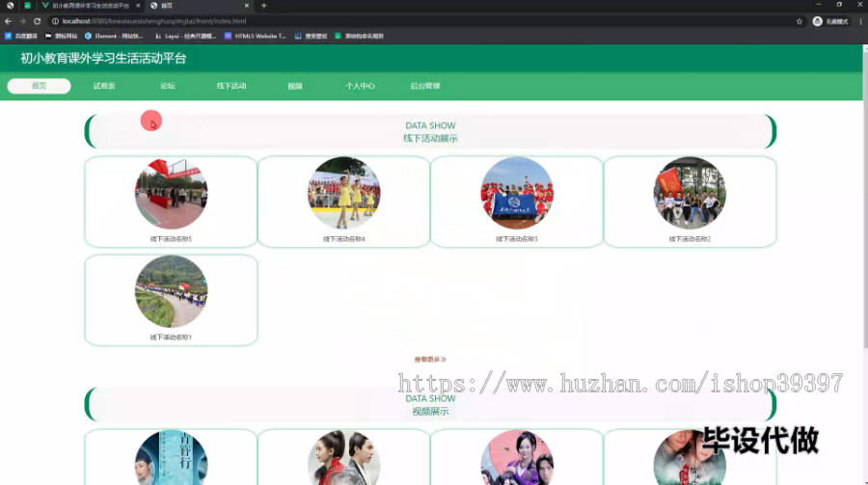Switch to the 首页 browser tab

200,6
